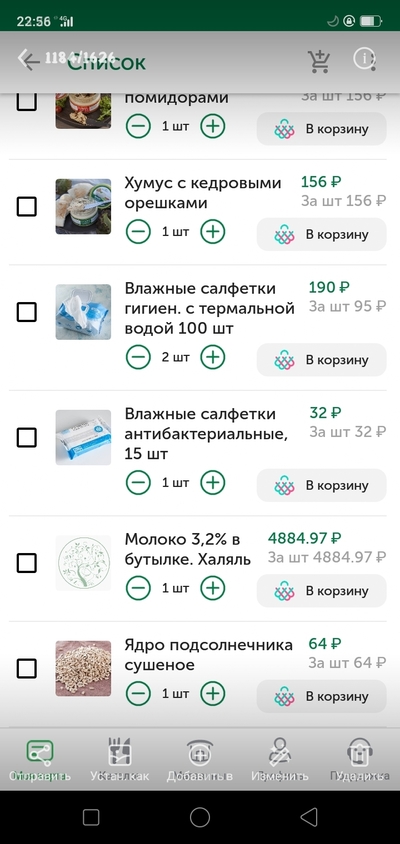The height and width of the screenshot is (844, 400).
Task: Increase quantity of Молоко 3,2% в бутылке
Action: coord(213,588)
